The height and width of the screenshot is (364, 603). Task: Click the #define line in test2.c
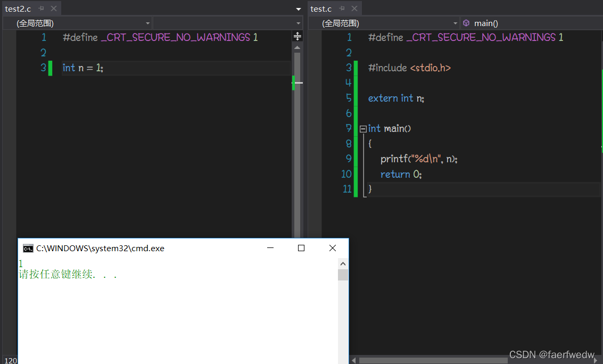tap(160, 37)
